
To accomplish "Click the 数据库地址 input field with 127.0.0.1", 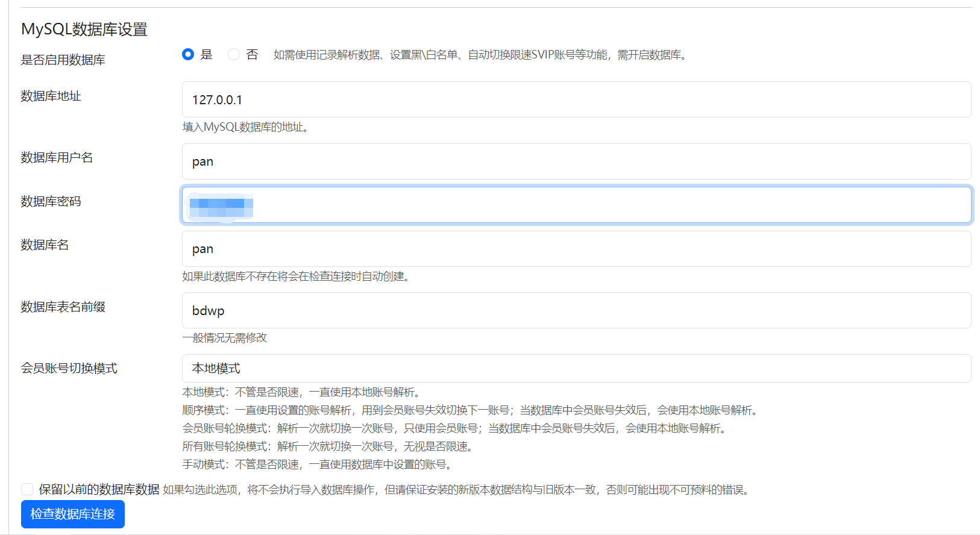I will click(x=576, y=99).
